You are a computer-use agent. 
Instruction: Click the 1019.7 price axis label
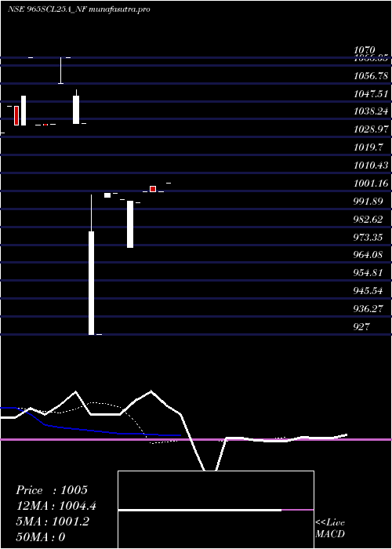(368, 147)
